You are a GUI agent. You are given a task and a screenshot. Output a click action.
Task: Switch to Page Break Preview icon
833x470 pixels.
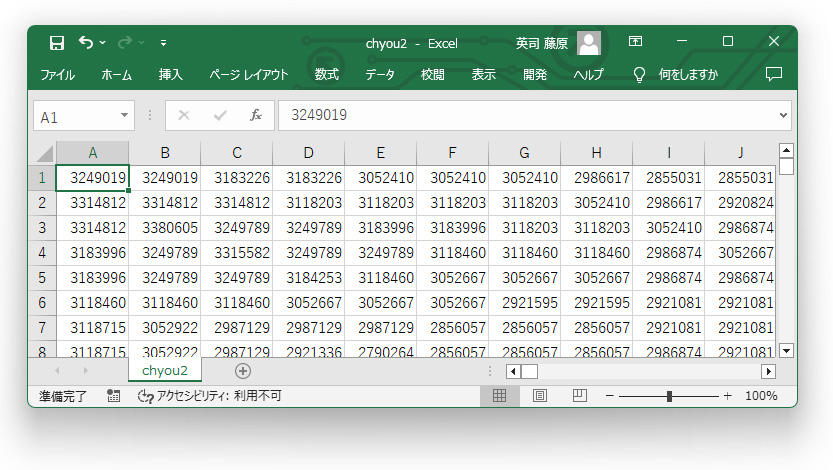580,396
